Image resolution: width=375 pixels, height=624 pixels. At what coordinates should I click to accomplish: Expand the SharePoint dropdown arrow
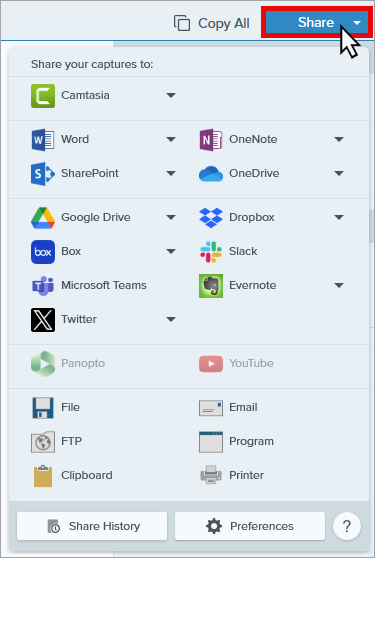171,174
